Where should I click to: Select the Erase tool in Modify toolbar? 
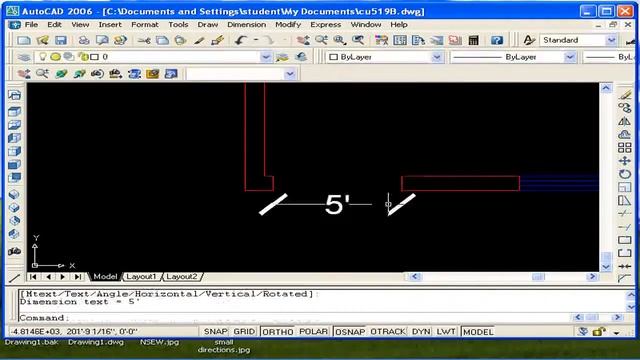pos(624,96)
